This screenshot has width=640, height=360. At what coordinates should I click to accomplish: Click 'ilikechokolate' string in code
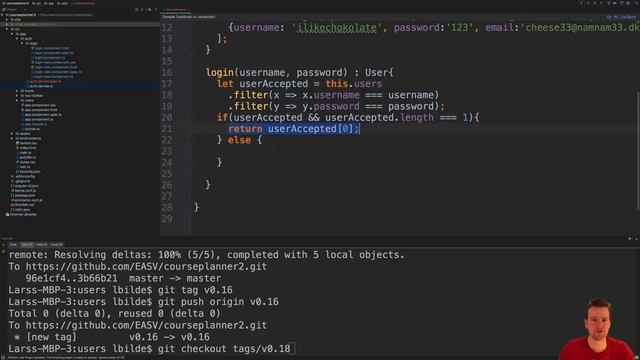[x=337, y=28]
